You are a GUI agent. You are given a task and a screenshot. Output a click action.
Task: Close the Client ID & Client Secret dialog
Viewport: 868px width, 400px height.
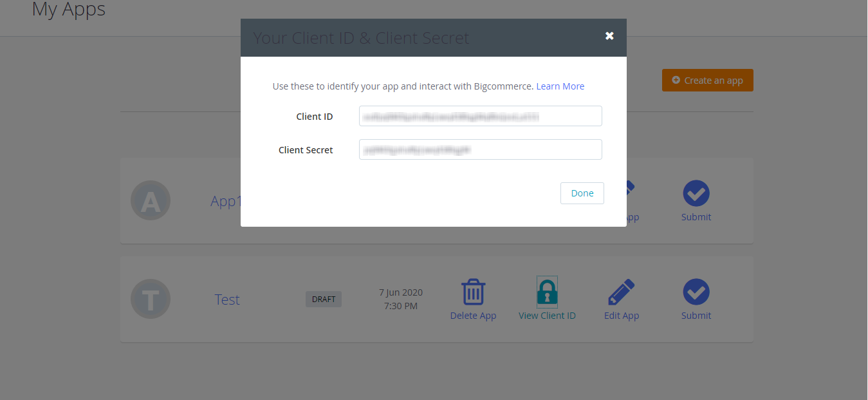609,36
